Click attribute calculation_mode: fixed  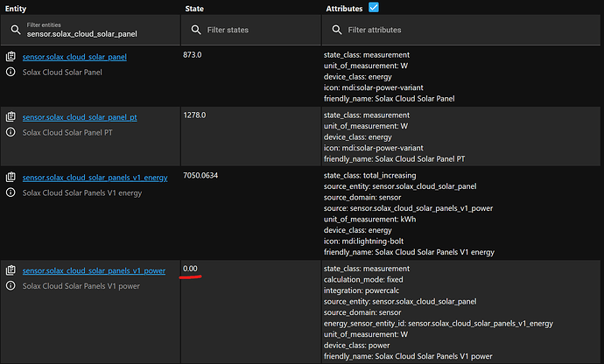pyautogui.click(x=363, y=280)
